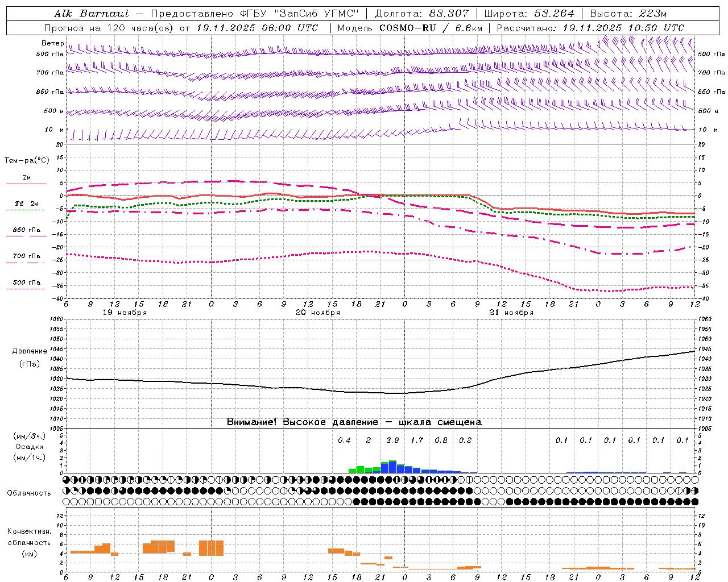This screenshot has height=582, width=728.
Task: Click the Рассчитано: 19.11.2025 10:50 UTC timestamp
Action: click(x=590, y=28)
